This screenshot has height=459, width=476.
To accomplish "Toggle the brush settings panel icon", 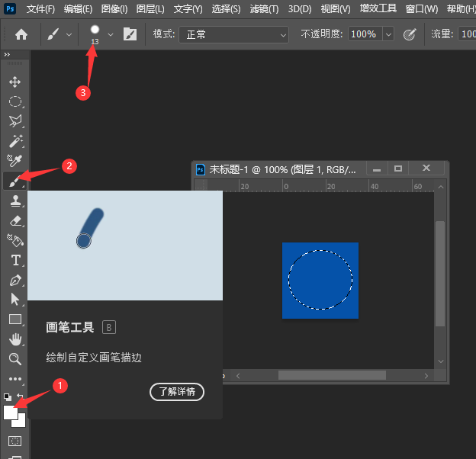I will [130, 34].
